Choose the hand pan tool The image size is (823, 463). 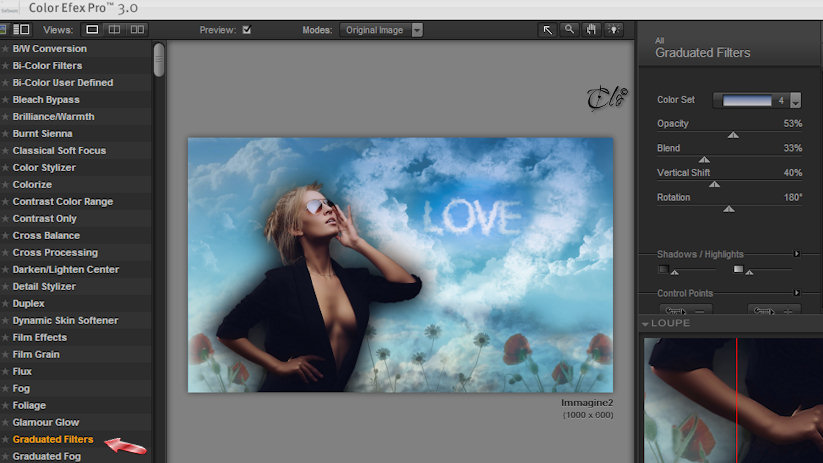(x=592, y=30)
